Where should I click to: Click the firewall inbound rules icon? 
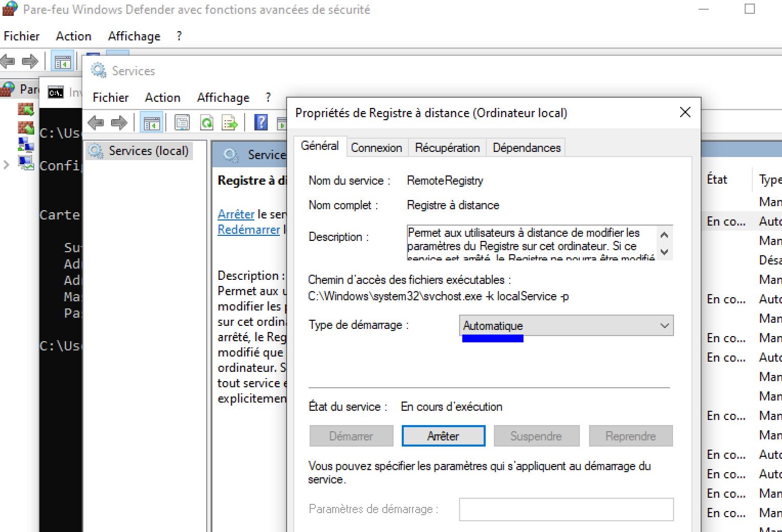click(x=26, y=109)
